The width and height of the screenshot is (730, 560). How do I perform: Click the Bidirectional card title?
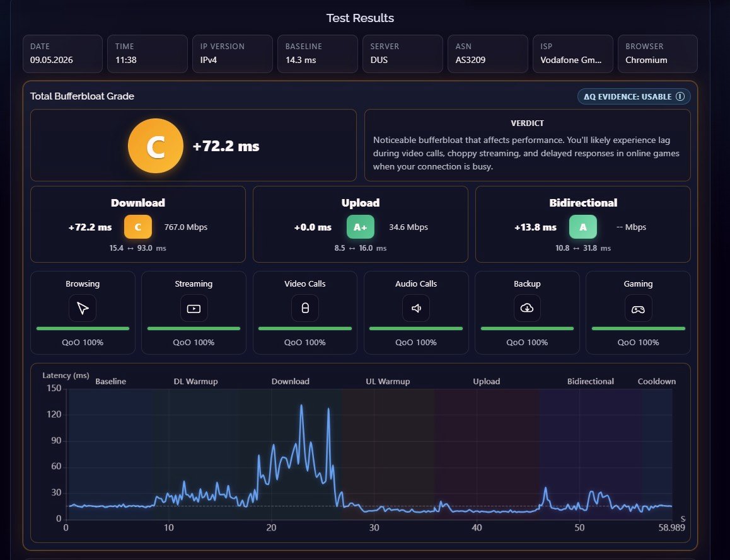pos(583,203)
